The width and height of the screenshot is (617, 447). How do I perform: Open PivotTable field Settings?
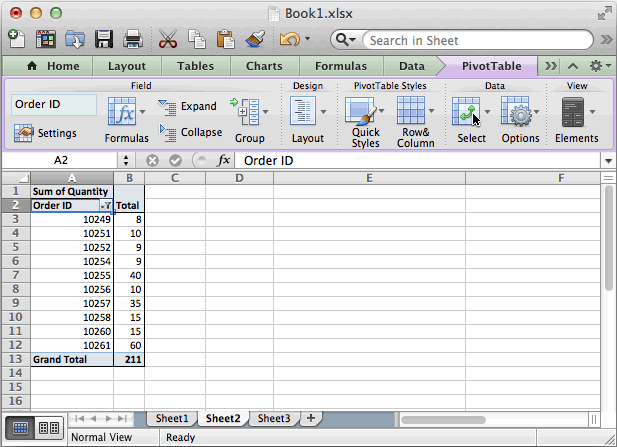point(46,133)
